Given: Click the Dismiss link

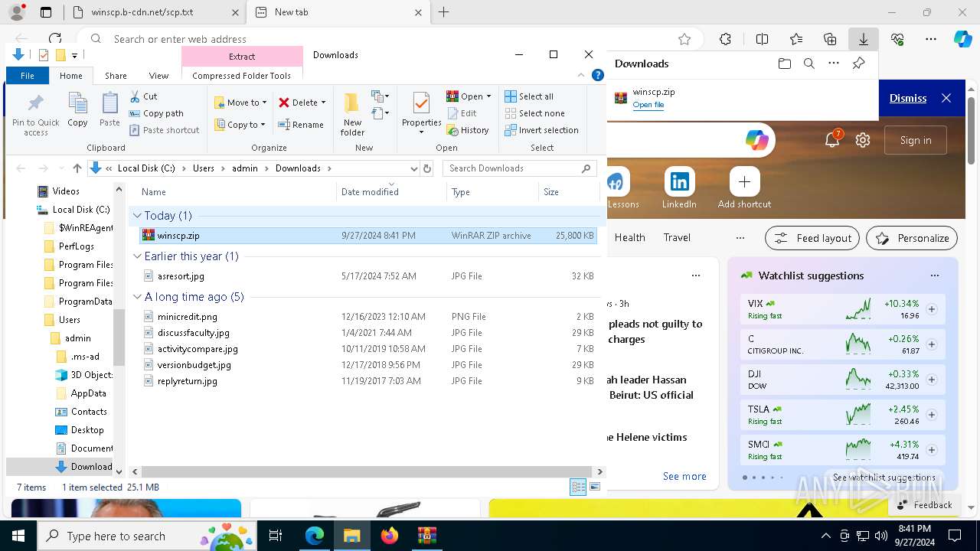Looking at the screenshot, I should [x=908, y=98].
